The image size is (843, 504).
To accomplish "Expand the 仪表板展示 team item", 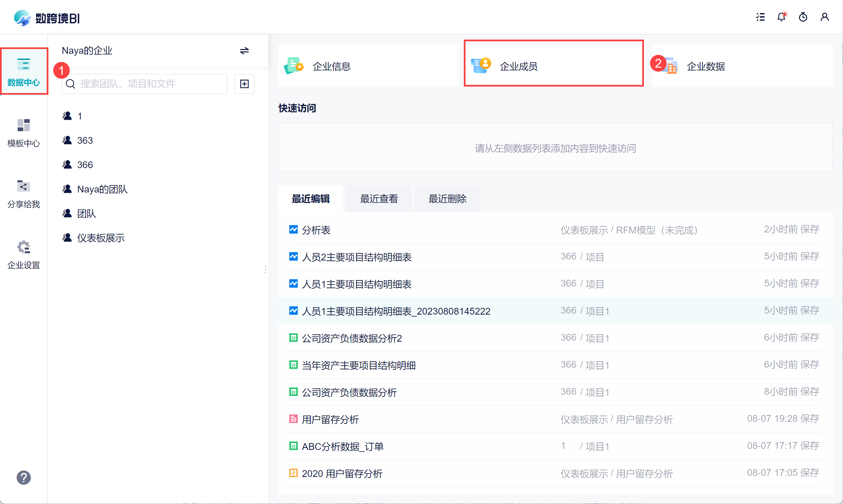I will [101, 238].
